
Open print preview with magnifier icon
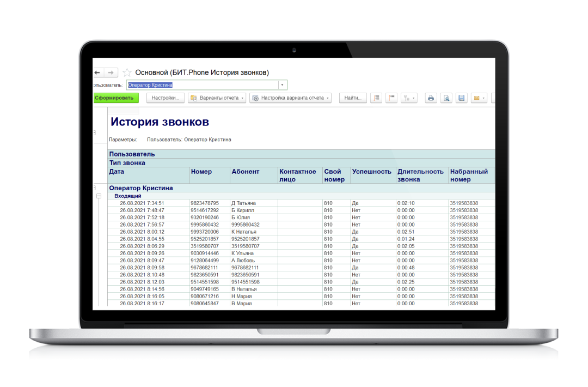(446, 98)
